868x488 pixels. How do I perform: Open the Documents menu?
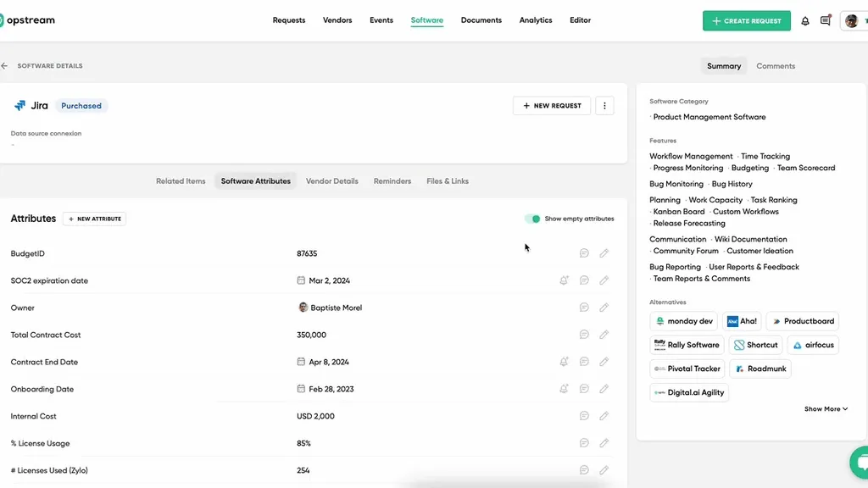click(x=481, y=20)
